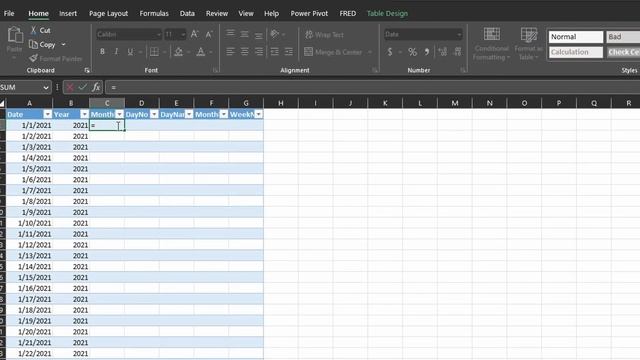Image resolution: width=640 pixels, height=360 pixels.
Task: Click the Copy button
Action: click(x=42, y=44)
